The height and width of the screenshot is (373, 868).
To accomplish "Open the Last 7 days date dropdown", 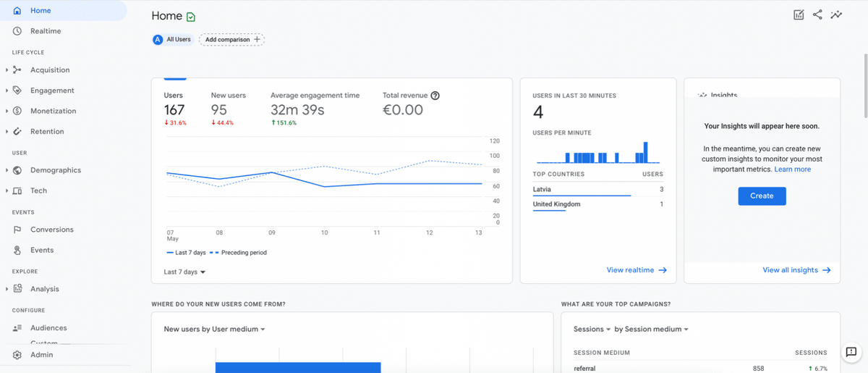I will tap(184, 272).
